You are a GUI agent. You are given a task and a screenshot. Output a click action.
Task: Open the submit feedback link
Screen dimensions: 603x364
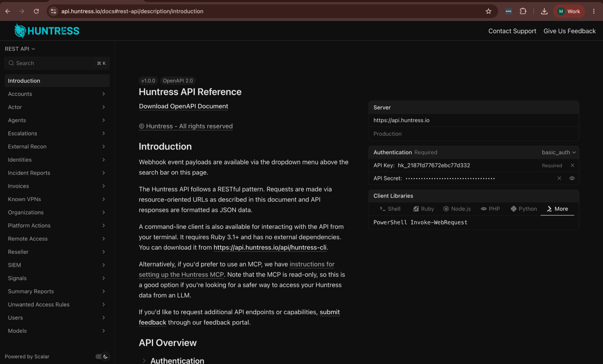[330, 312]
